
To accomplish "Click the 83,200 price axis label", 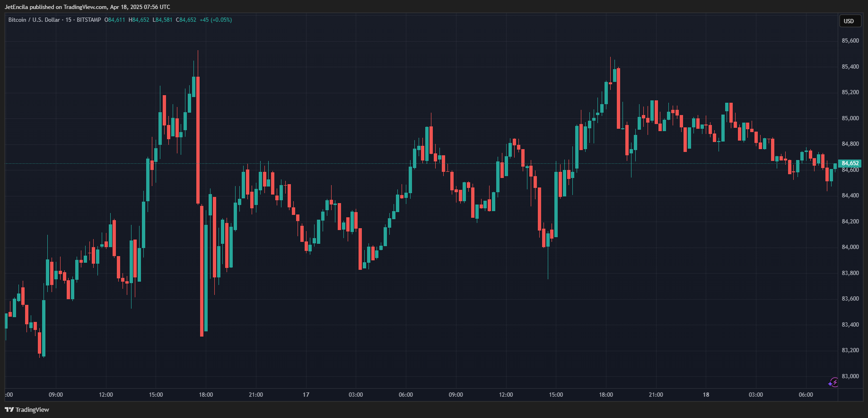I will point(850,350).
